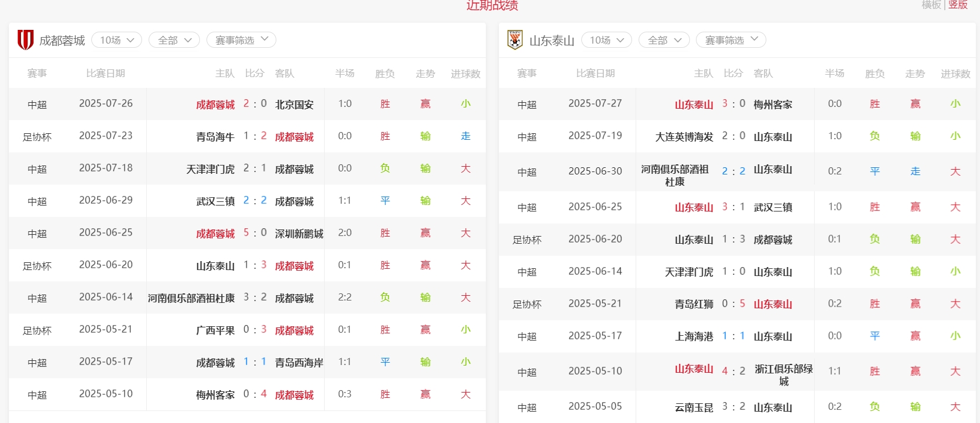Click the Shandong Taishan team crest
Screen dimensions: 980x423
tap(514, 40)
